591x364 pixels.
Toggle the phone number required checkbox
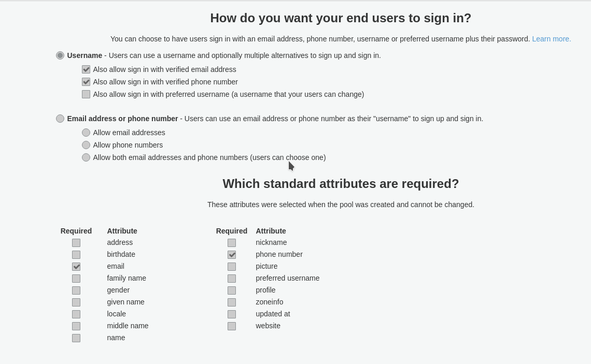pyautogui.click(x=232, y=254)
